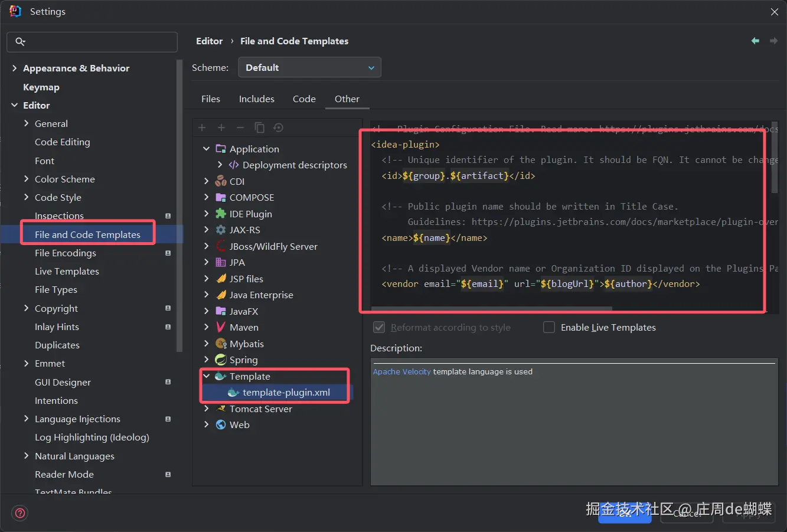Select template-plugin.xml template
Image resolution: width=787 pixels, height=532 pixels.
[286, 393]
